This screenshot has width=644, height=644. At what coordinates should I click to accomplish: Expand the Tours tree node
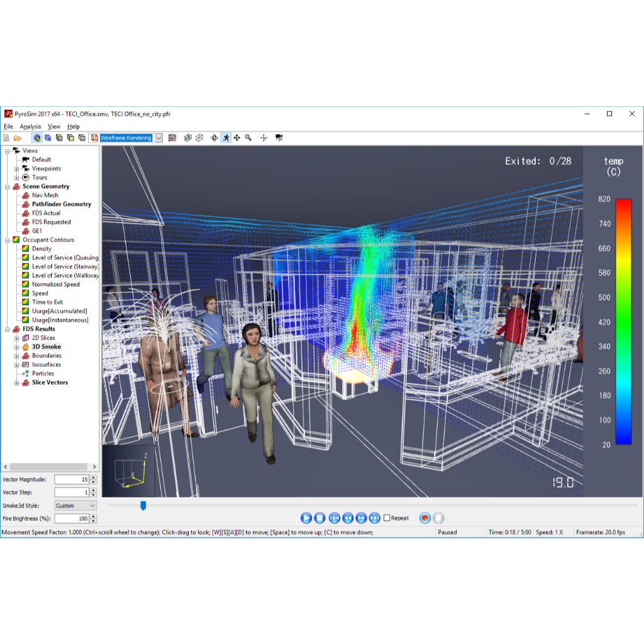pos(16,178)
